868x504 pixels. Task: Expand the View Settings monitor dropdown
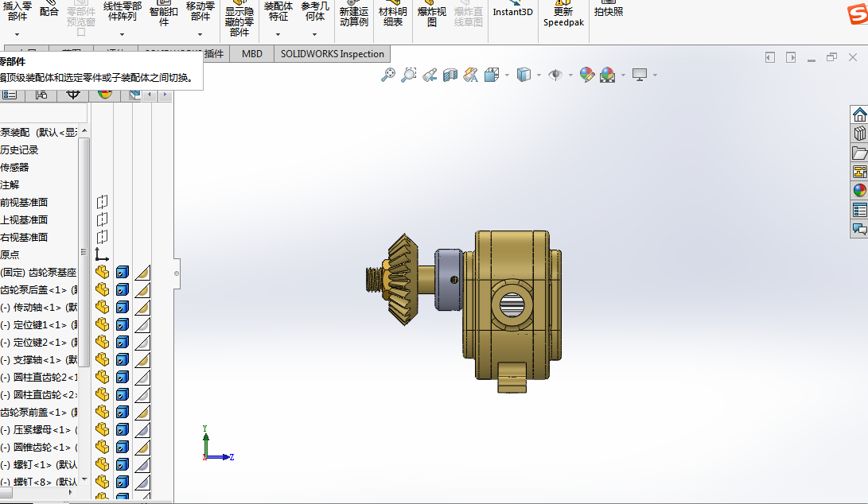(x=655, y=75)
